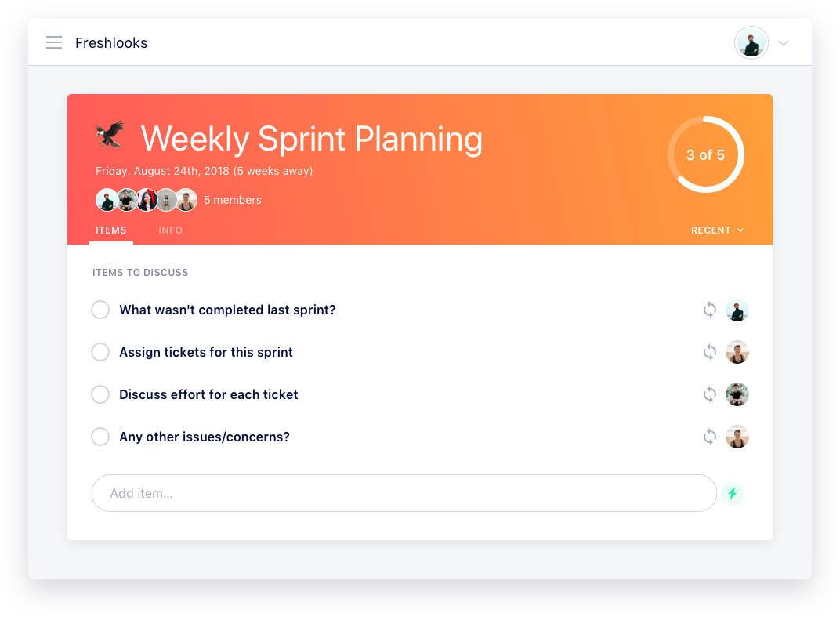
Task: Mark "Assign tickets for this sprint" as complete
Action: point(100,352)
